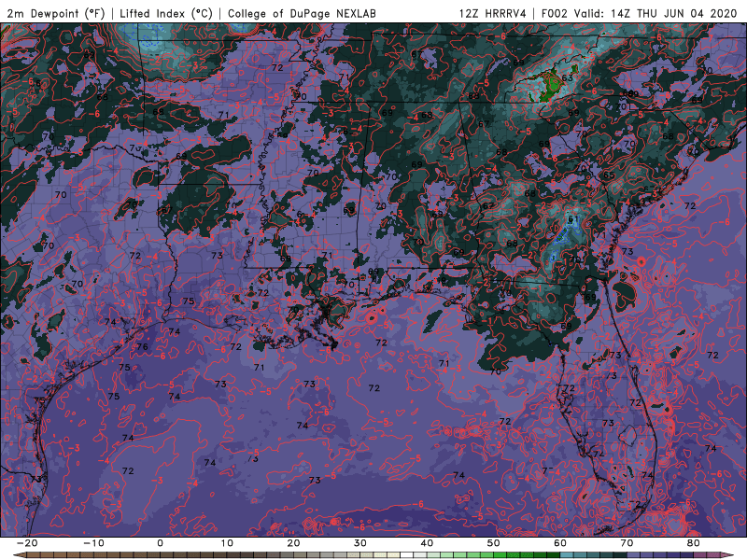Image resolution: width=747 pixels, height=560 pixels.
Task: Click the 50 tick label on the color scale
Action: coord(494,543)
